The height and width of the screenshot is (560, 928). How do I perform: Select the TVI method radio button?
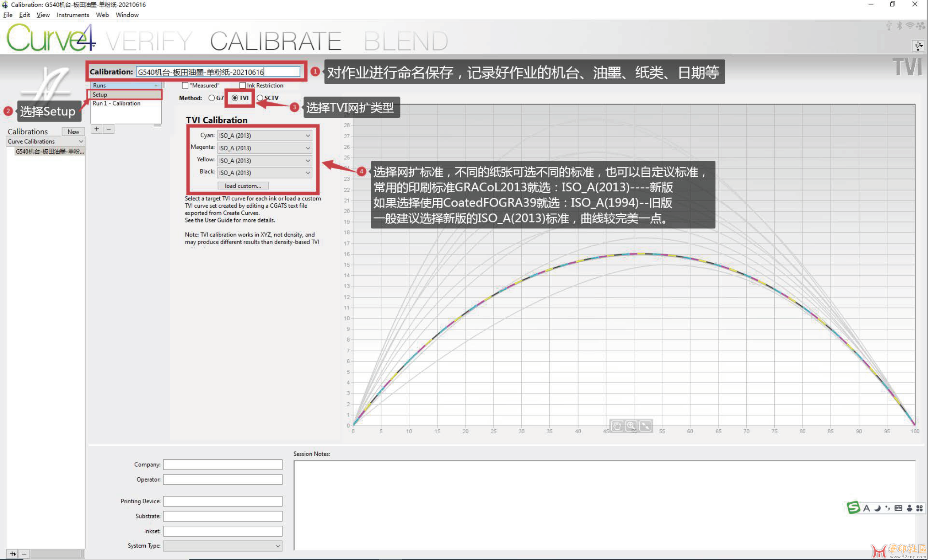click(235, 98)
